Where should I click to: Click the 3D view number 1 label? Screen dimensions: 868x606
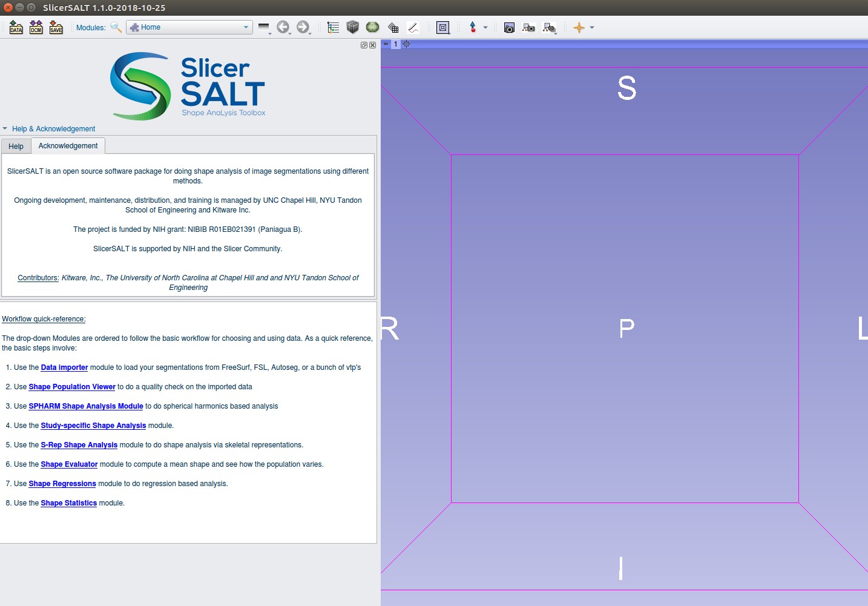pyautogui.click(x=396, y=44)
